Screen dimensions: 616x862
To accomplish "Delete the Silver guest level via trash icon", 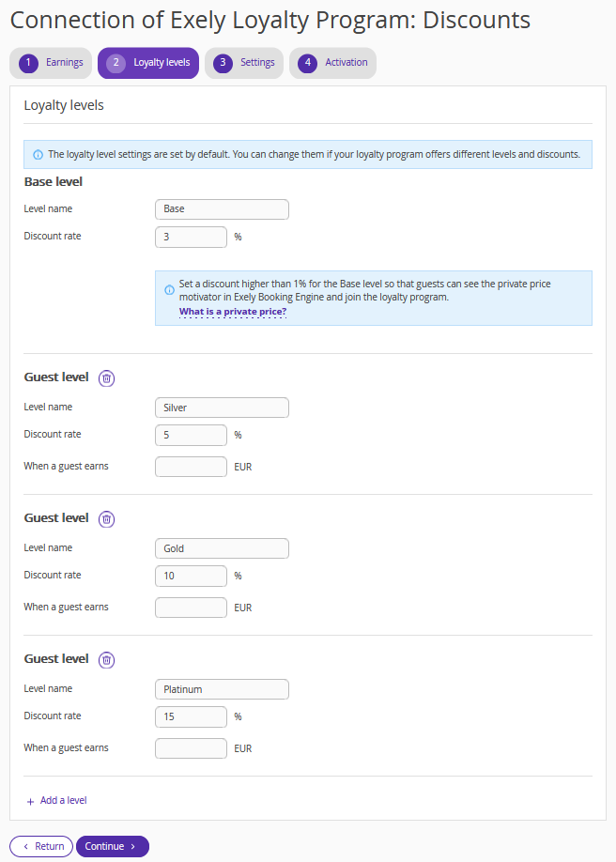I will pos(106,378).
